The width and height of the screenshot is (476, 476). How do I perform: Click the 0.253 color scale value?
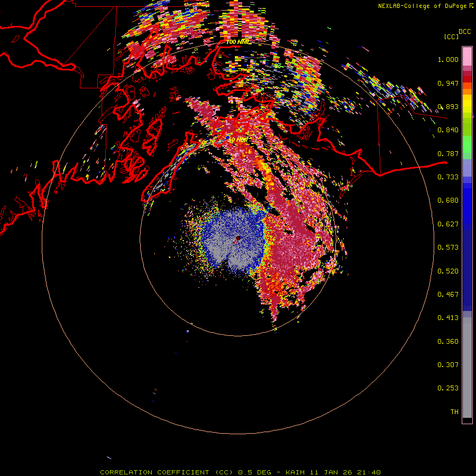point(448,388)
